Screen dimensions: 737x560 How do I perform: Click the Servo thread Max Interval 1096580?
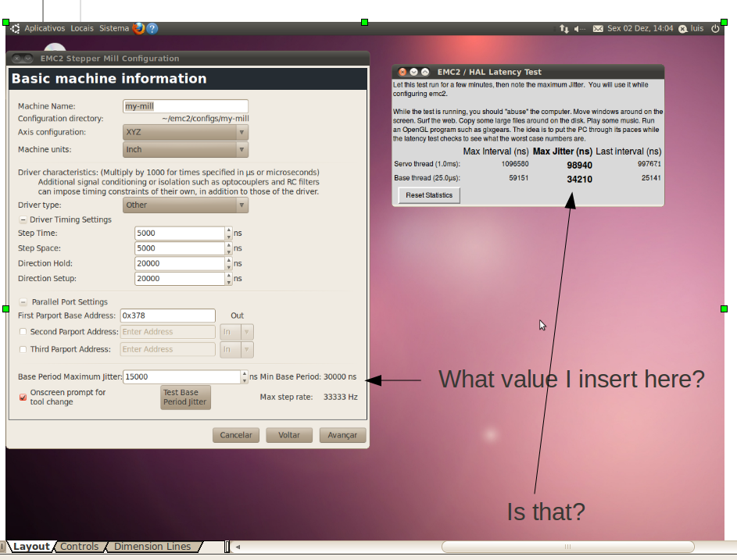pos(515,164)
